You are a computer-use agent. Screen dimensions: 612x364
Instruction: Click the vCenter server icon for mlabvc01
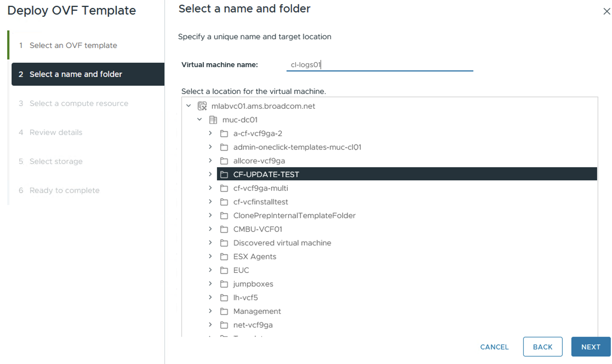tap(202, 106)
